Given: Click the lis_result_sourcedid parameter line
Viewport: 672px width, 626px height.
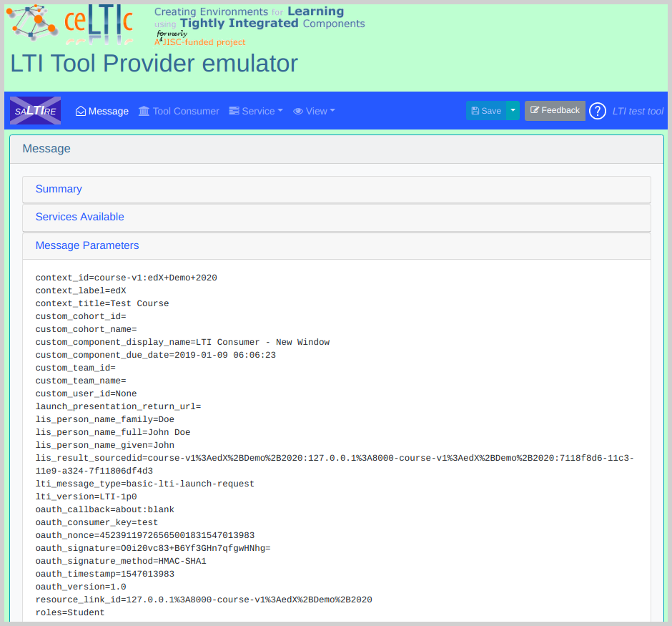Looking at the screenshot, I should 335,464.
